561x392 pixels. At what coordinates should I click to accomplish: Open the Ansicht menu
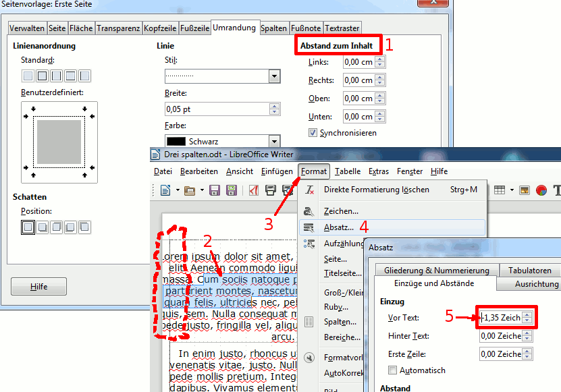pyautogui.click(x=240, y=171)
